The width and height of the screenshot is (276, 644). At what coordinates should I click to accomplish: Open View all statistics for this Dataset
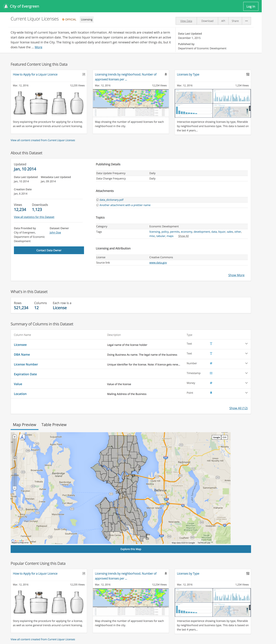click(34, 217)
